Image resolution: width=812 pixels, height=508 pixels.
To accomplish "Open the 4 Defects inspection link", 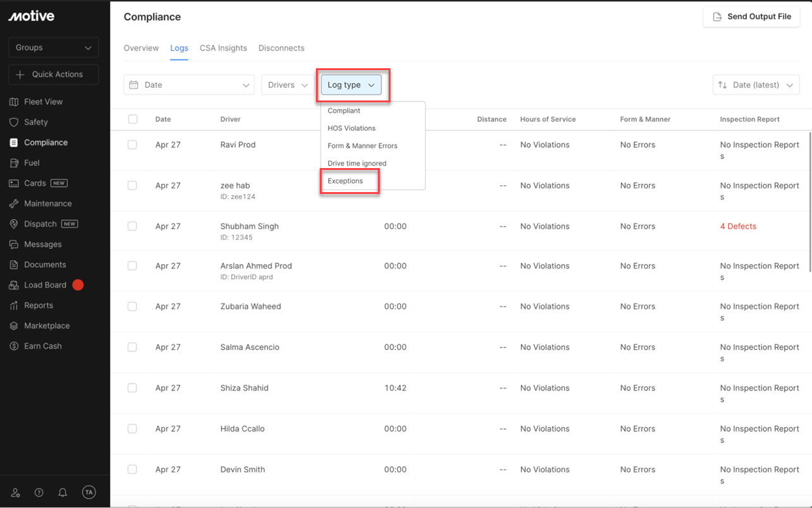I will 737,226.
